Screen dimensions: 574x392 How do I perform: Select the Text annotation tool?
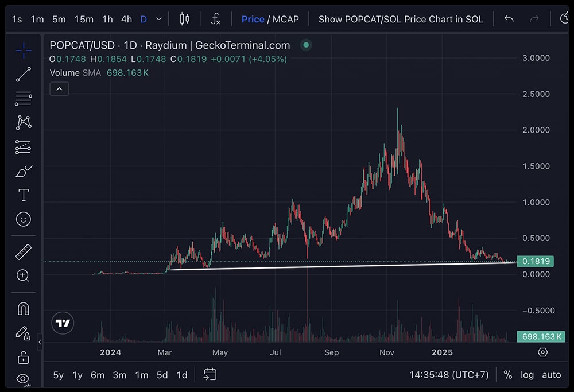[24, 195]
